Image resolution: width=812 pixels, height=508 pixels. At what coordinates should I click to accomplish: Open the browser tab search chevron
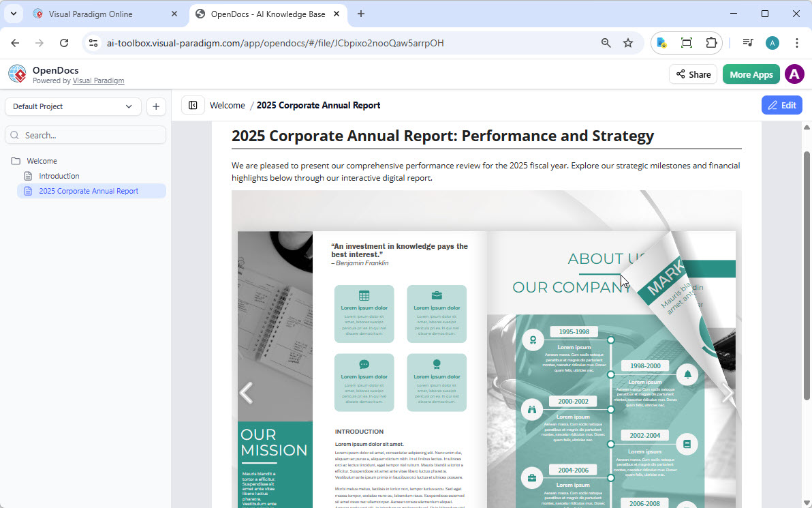[x=13, y=14]
